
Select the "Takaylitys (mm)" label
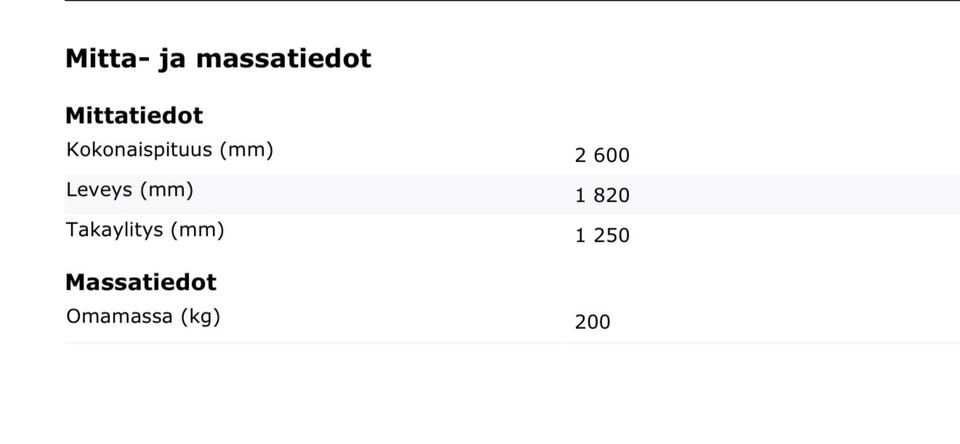(x=145, y=230)
